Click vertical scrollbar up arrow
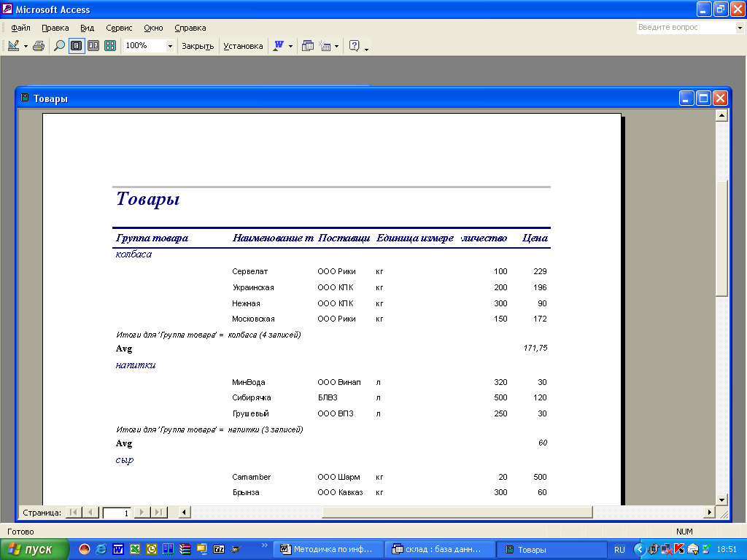The height and width of the screenshot is (560, 747). (721, 115)
